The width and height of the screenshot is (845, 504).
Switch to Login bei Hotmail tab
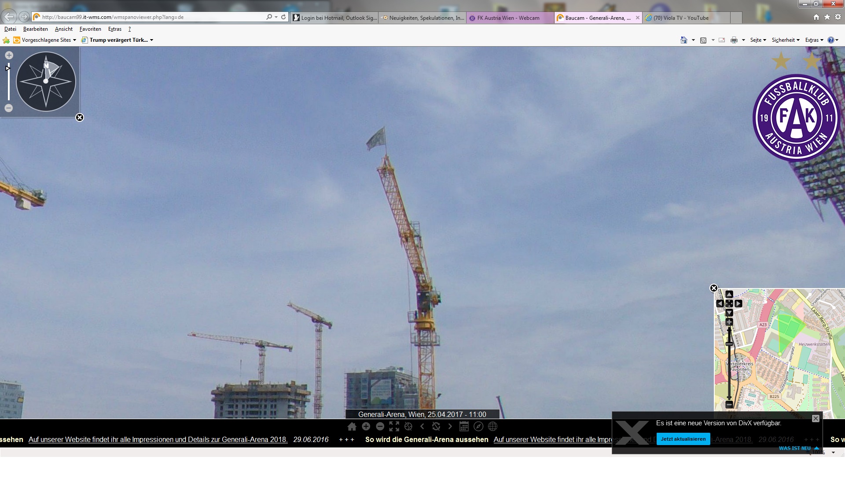334,18
